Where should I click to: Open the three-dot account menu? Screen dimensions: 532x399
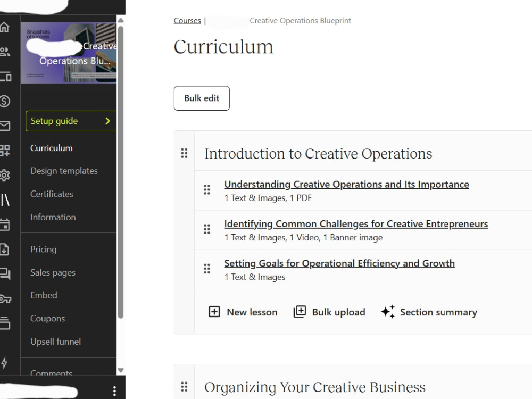point(115,391)
